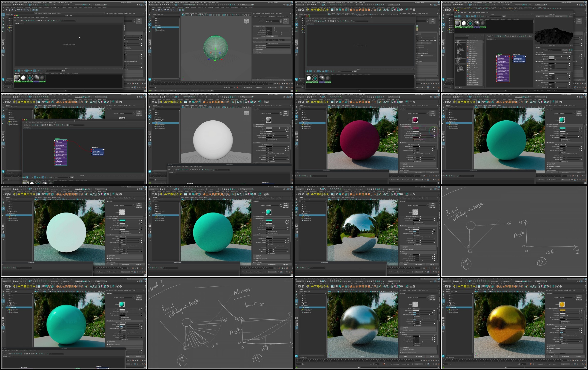The width and height of the screenshot is (588, 370).
Task: Mountain preview Hypershade: open Graph menu
Action: click(474, 12)
